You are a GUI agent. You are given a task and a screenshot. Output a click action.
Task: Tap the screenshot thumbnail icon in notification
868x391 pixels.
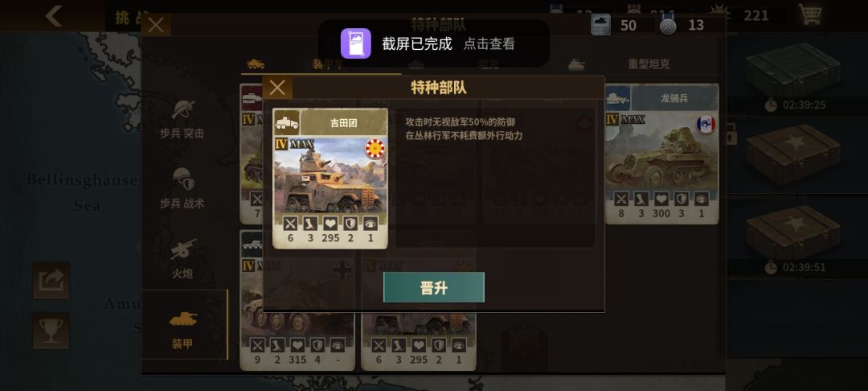pos(355,43)
